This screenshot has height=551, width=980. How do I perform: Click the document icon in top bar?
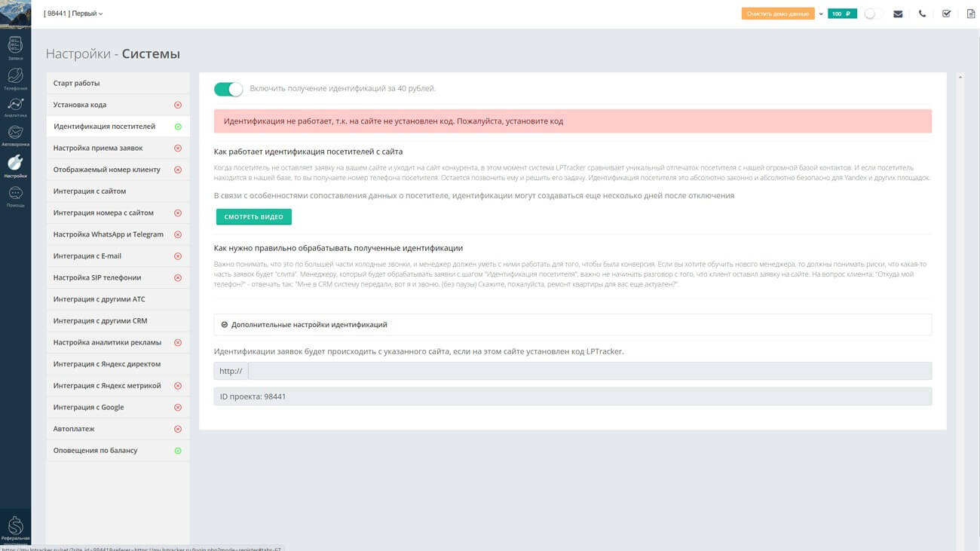coord(970,14)
